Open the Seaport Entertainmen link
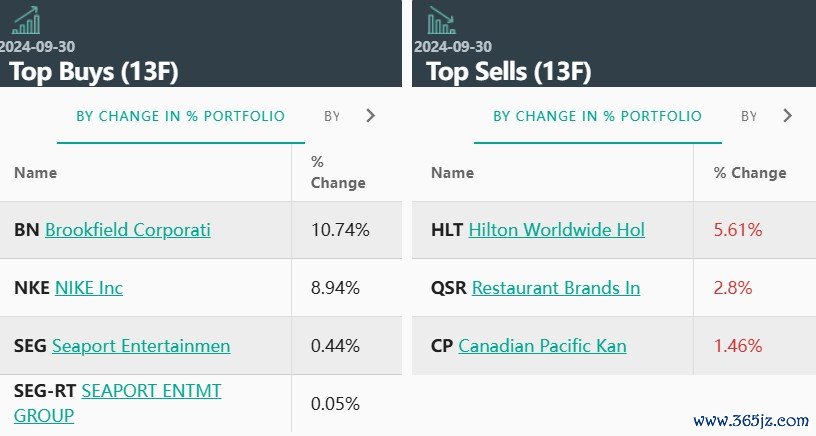The height and width of the screenshot is (436, 816). tap(141, 346)
